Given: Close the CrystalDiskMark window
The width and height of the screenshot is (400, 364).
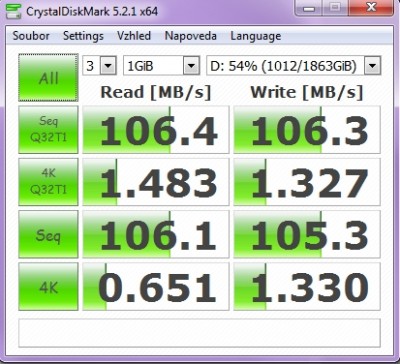Looking at the screenshot, I should pos(372,7).
